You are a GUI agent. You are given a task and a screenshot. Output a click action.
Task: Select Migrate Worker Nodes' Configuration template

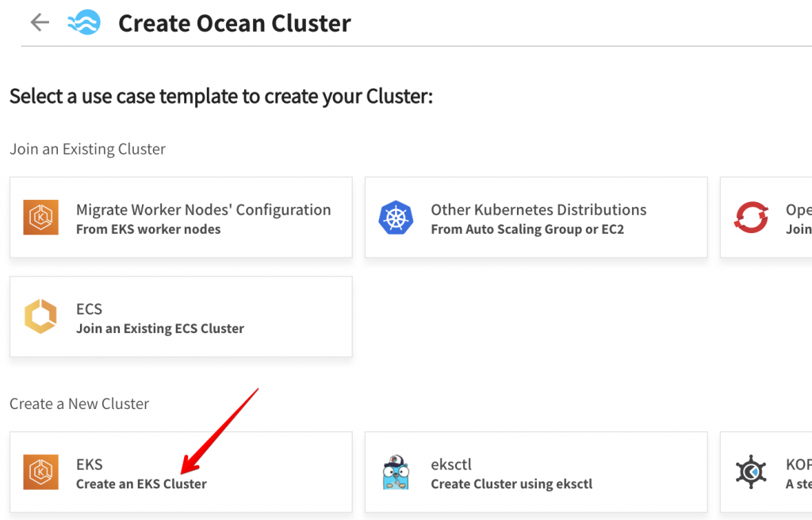(x=181, y=217)
